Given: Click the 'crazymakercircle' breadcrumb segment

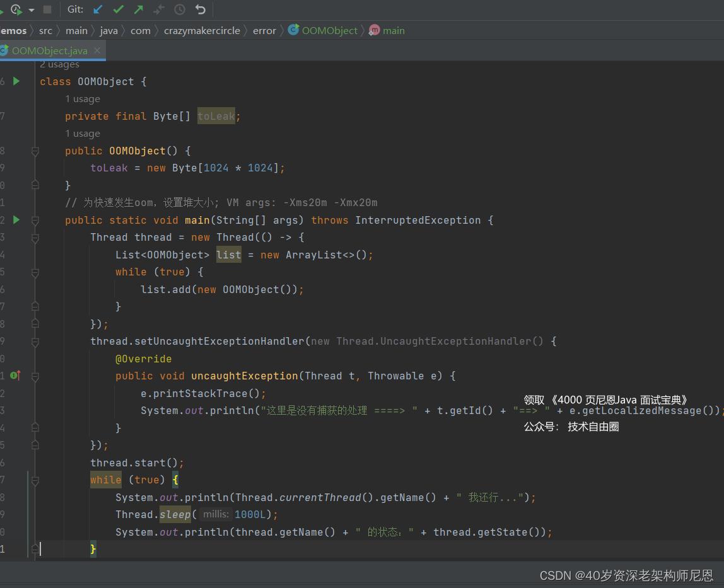Looking at the screenshot, I should coord(202,30).
